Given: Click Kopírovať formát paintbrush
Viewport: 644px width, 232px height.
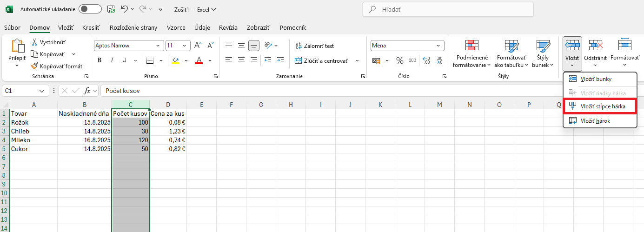Looking at the screenshot, I should tap(57, 66).
